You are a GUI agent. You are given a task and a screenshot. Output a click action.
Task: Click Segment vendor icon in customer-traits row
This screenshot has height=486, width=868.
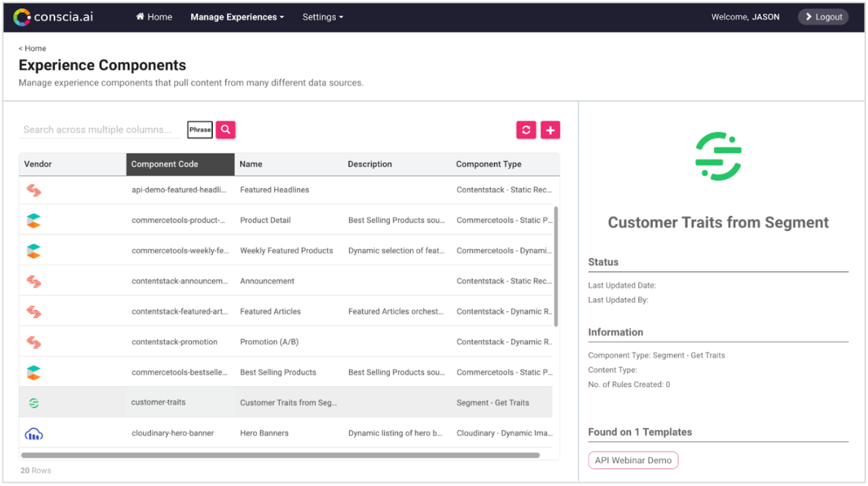tap(34, 403)
